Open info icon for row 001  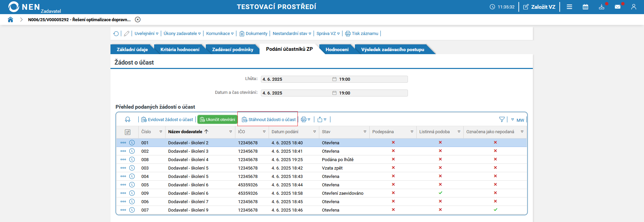click(x=132, y=143)
